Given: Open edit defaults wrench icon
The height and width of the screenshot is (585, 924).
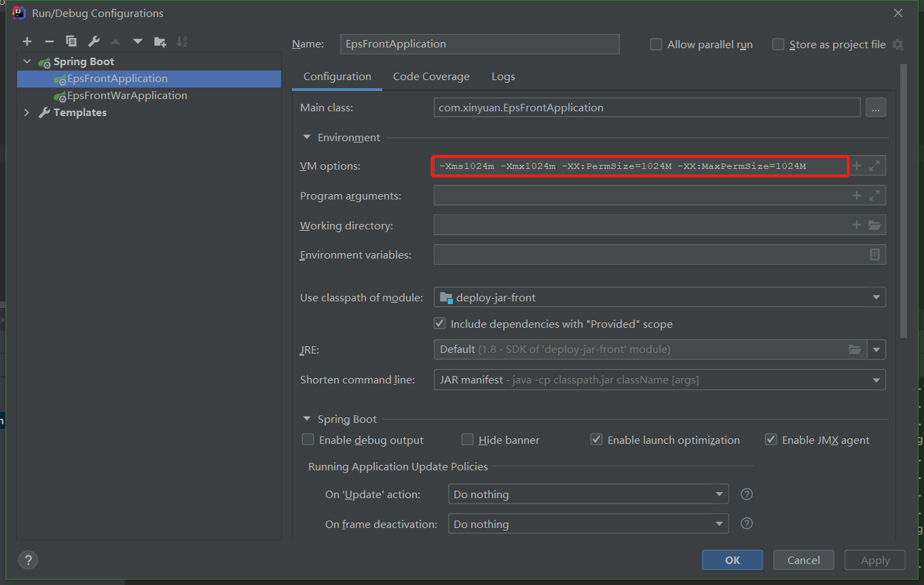Looking at the screenshot, I should coord(94,42).
